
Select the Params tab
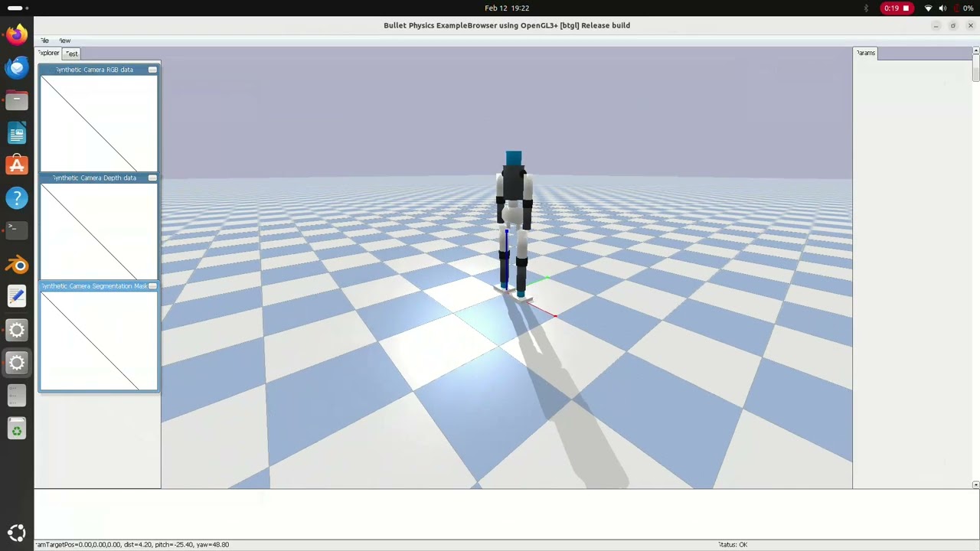[x=866, y=53]
